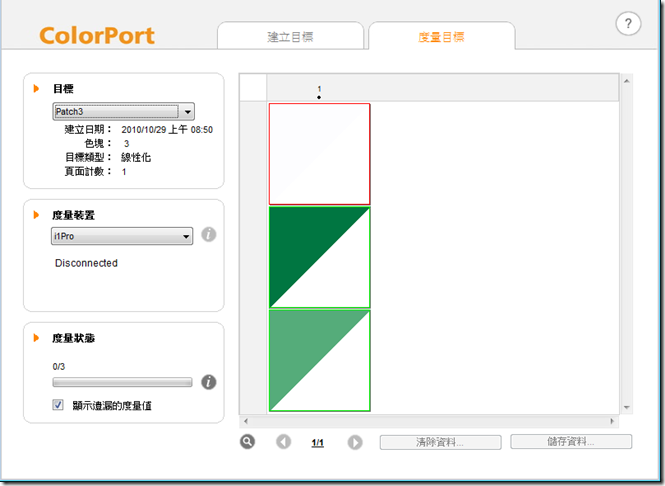Click the ColorPort logo

(x=97, y=35)
